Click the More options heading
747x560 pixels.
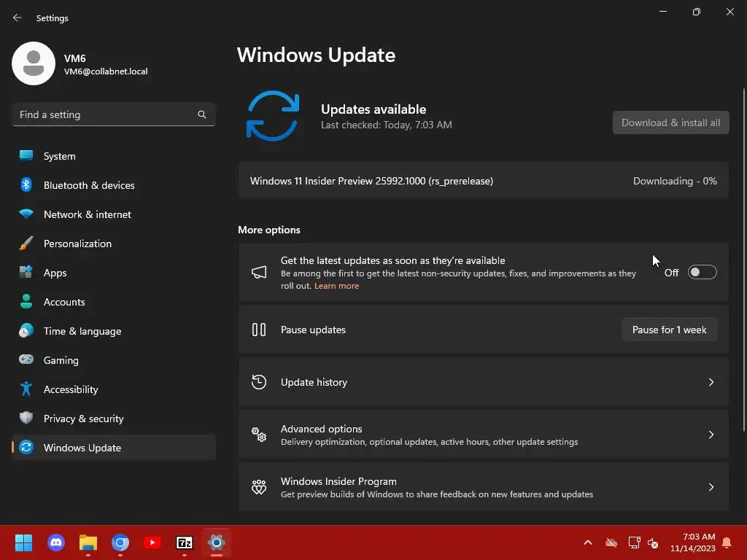pos(269,230)
